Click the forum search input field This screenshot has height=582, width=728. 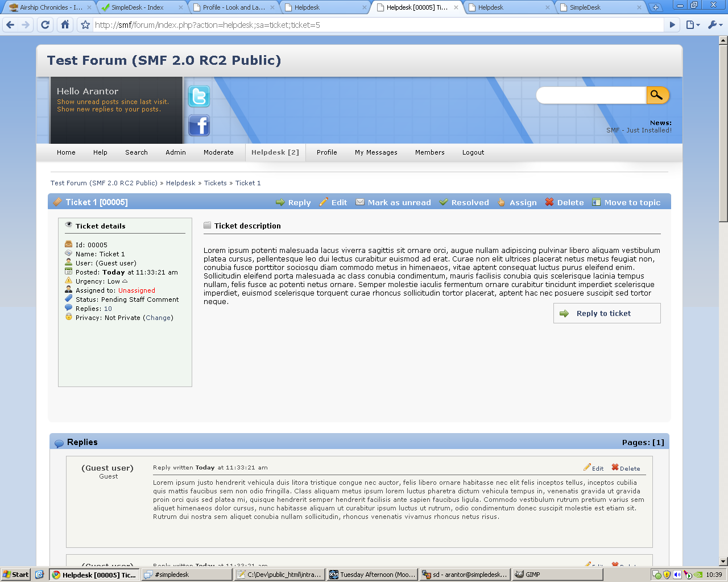591,95
